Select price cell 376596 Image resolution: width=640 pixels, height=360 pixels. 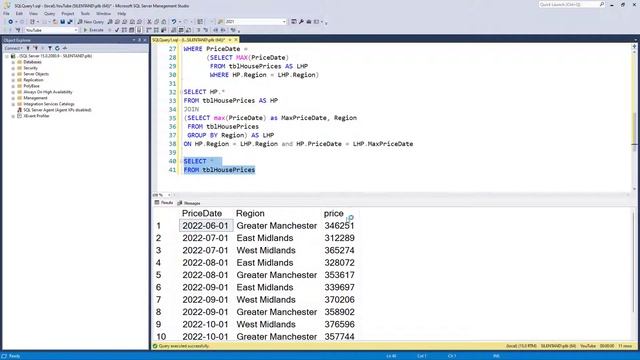(x=340, y=324)
